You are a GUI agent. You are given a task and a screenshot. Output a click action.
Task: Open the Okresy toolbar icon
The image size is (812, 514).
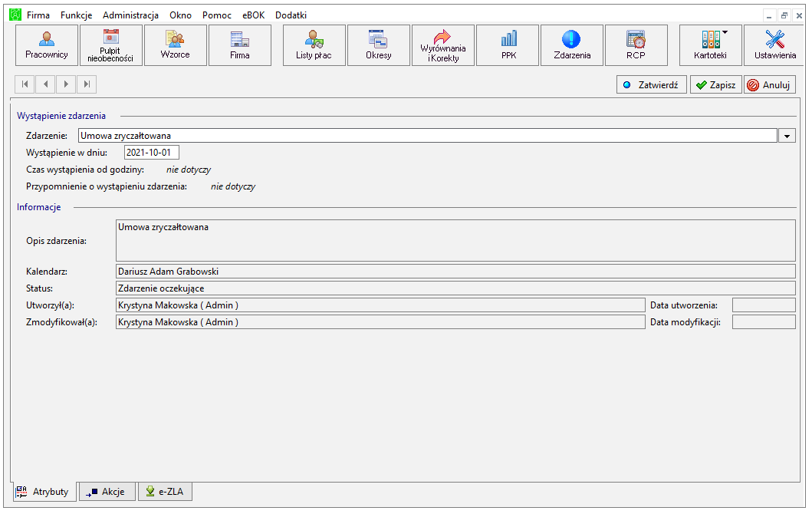point(379,45)
